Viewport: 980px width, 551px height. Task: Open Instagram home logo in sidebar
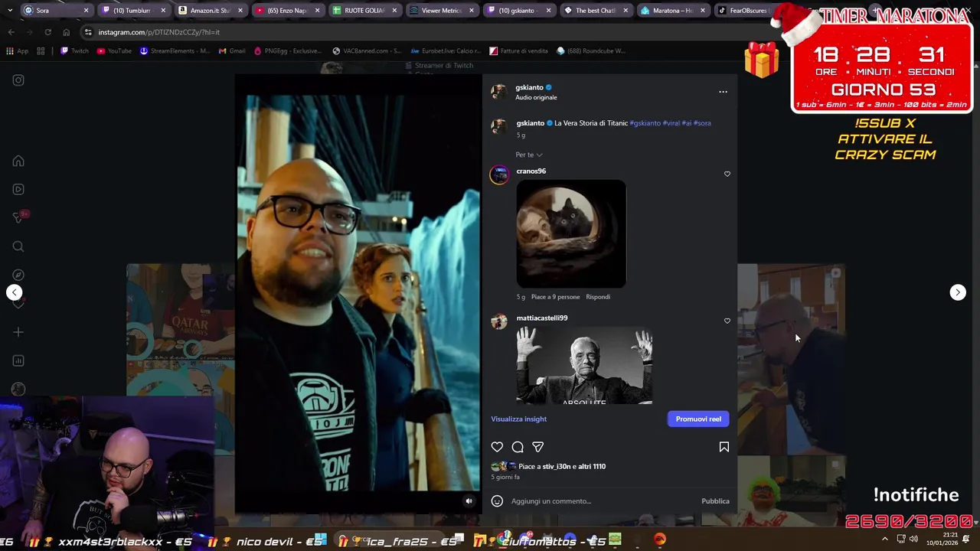point(18,80)
